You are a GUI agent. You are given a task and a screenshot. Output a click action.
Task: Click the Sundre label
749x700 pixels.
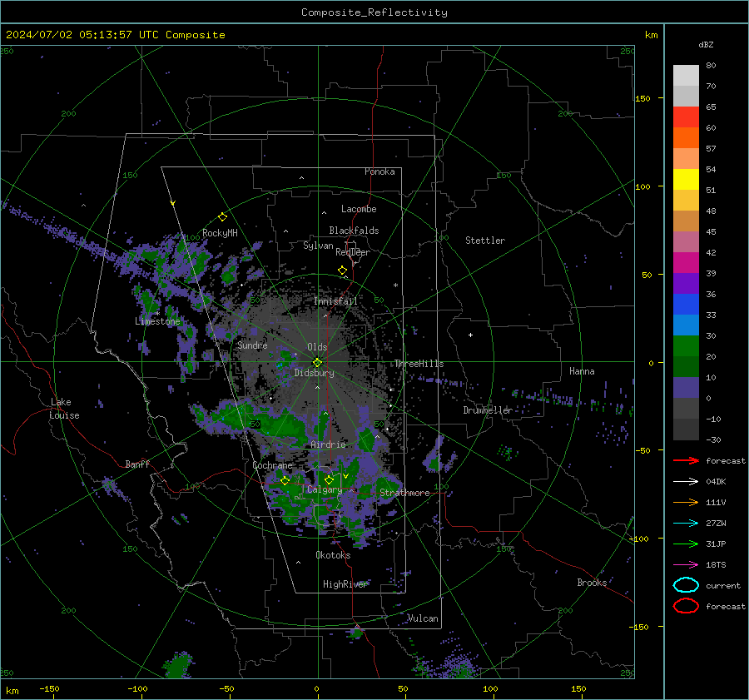pos(252,345)
